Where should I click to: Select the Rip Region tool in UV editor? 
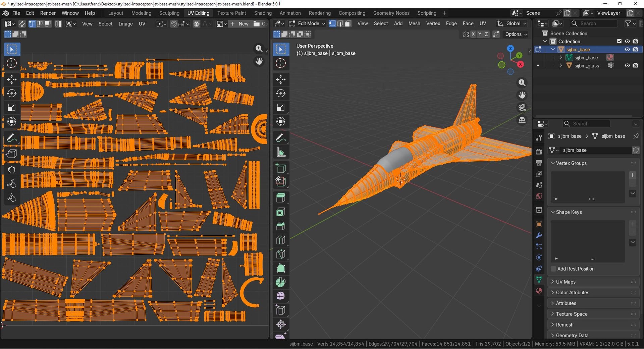pyautogui.click(x=12, y=154)
